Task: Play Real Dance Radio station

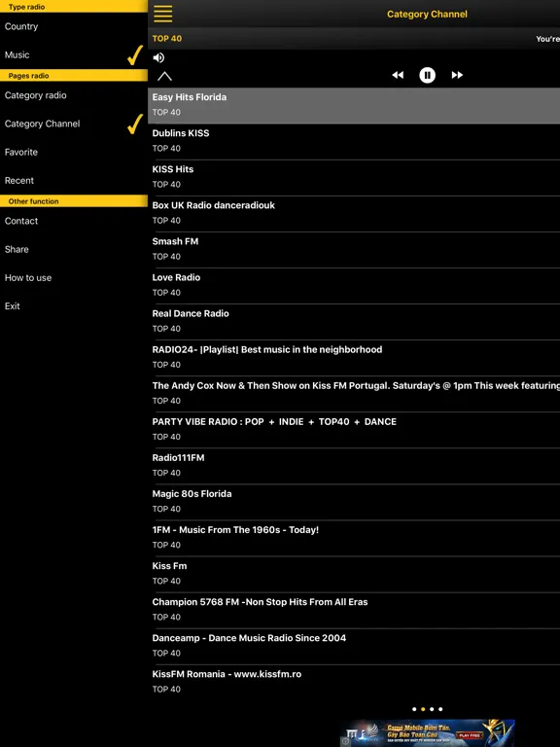Action: click(x=354, y=322)
